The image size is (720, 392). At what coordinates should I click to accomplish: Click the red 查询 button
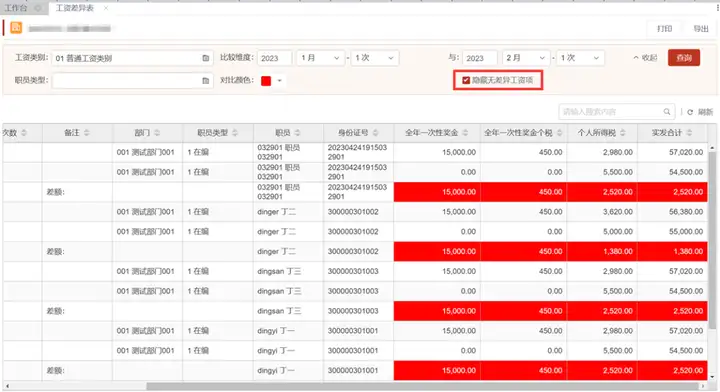click(x=684, y=58)
